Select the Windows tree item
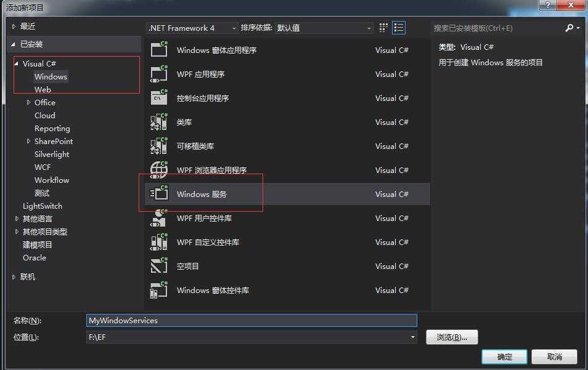Screen dimensions: 588x370 click(51, 77)
